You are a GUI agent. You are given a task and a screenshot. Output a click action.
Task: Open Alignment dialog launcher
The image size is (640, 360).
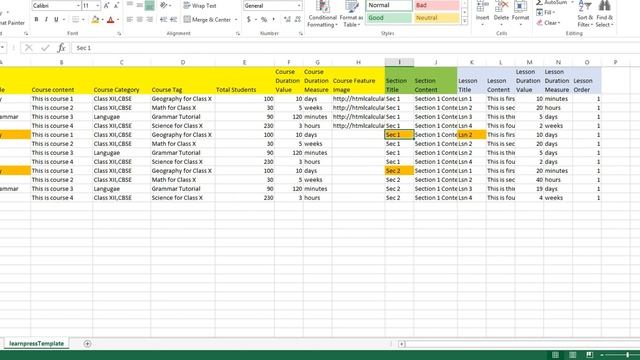238,33
